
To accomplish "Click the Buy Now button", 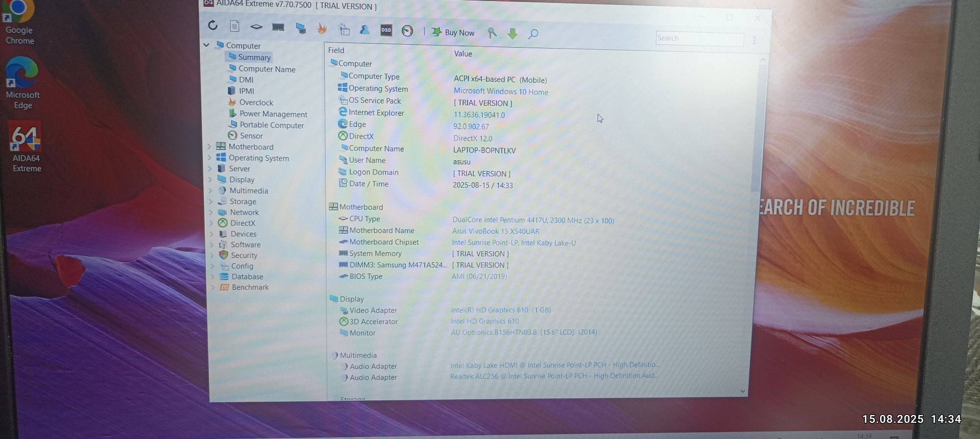I will click(x=453, y=32).
